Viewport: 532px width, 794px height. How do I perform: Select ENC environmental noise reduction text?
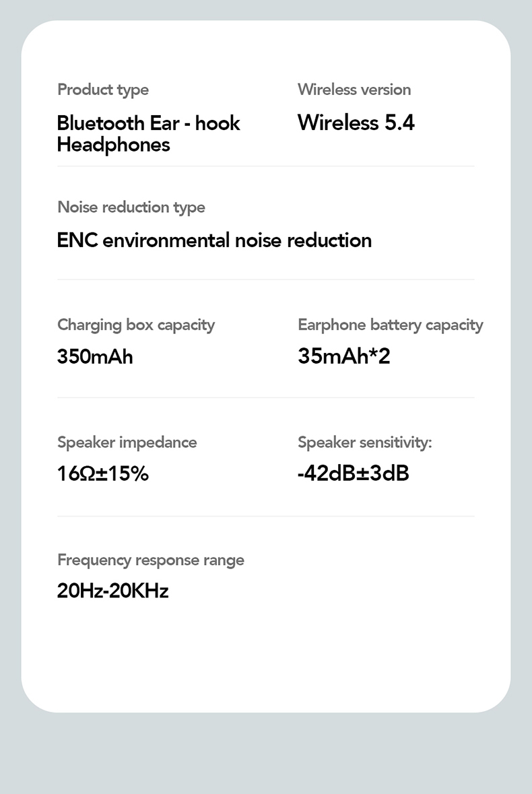(214, 240)
